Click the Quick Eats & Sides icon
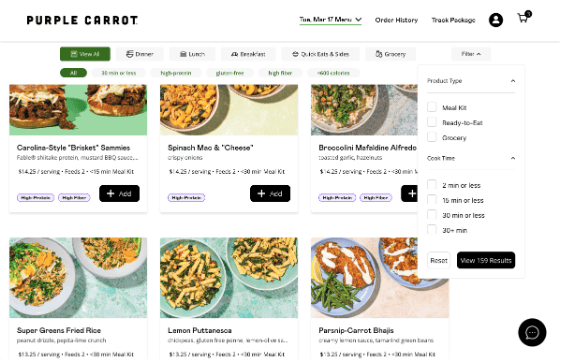The height and width of the screenshot is (362, 562). (295, 54)
